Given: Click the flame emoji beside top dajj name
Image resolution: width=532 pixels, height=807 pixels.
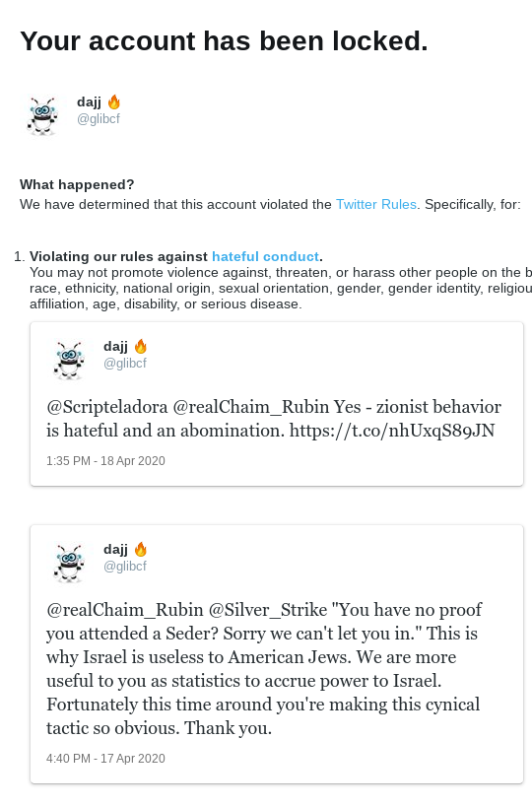Looking at the screenshot, I should (114, 101).
